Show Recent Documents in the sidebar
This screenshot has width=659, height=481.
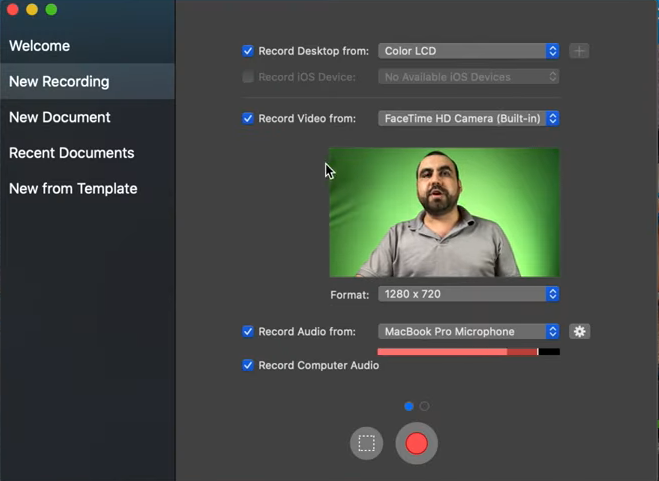coord(87,153)
